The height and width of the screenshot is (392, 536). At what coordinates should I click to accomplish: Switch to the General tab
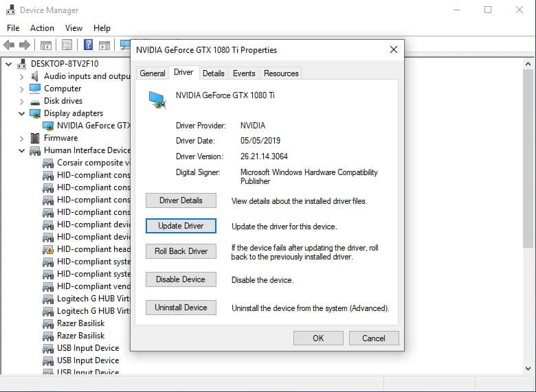152,73
